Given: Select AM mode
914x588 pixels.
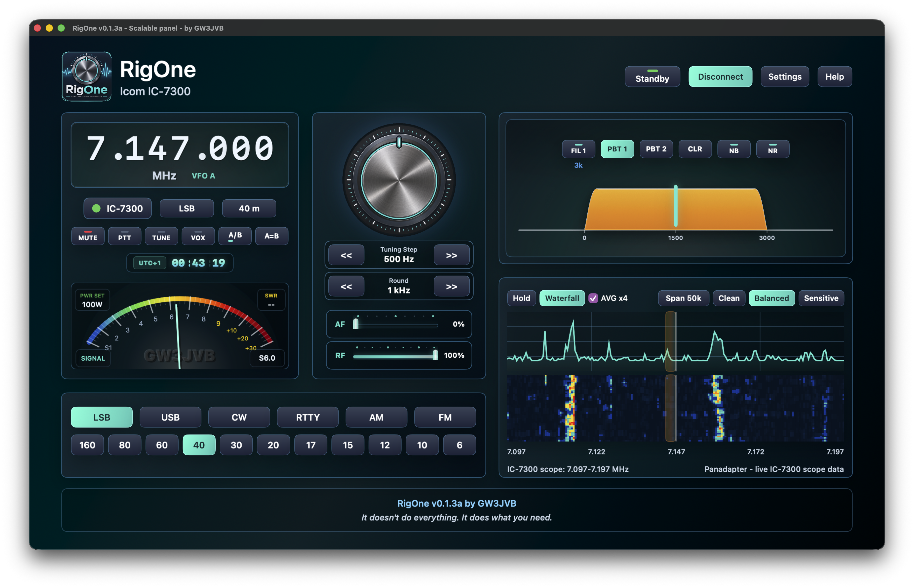Looking at the screenshot, I should click(x=376, y=417).
